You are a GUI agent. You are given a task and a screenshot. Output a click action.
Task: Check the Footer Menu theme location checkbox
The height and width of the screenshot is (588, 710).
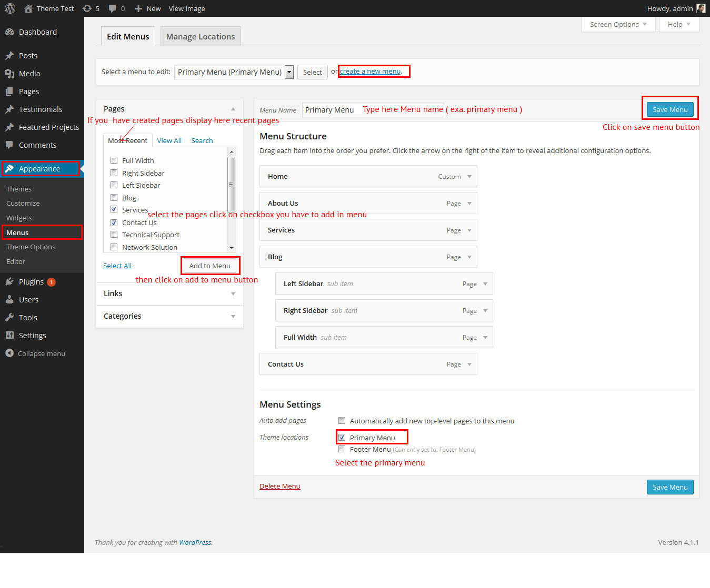(342, 449)
